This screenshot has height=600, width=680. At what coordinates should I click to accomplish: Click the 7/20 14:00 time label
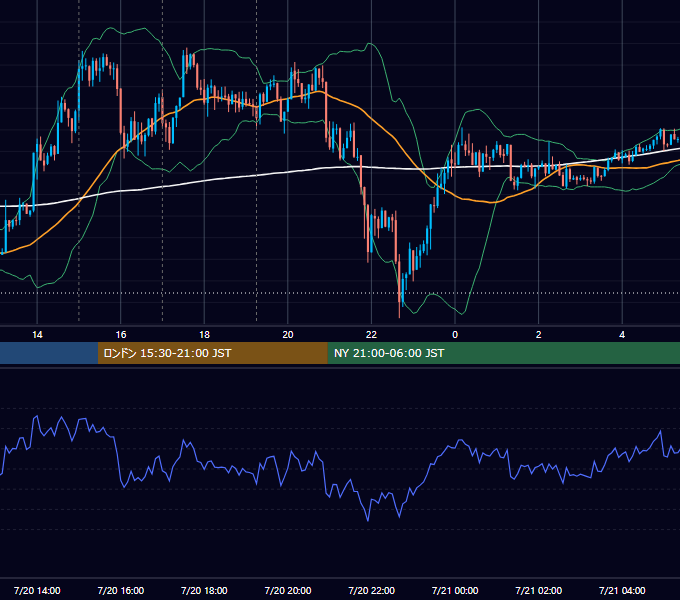coord(37,590)
